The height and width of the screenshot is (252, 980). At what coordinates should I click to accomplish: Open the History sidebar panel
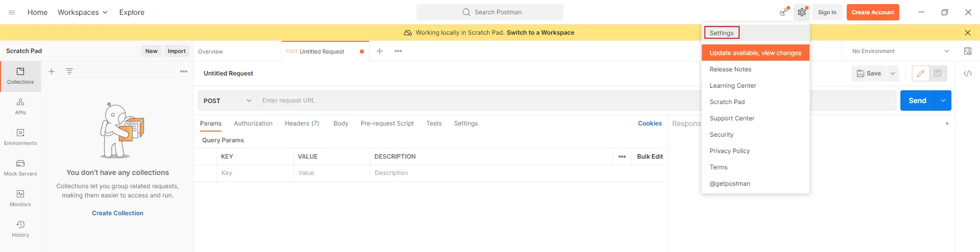(x=20, y=229)
